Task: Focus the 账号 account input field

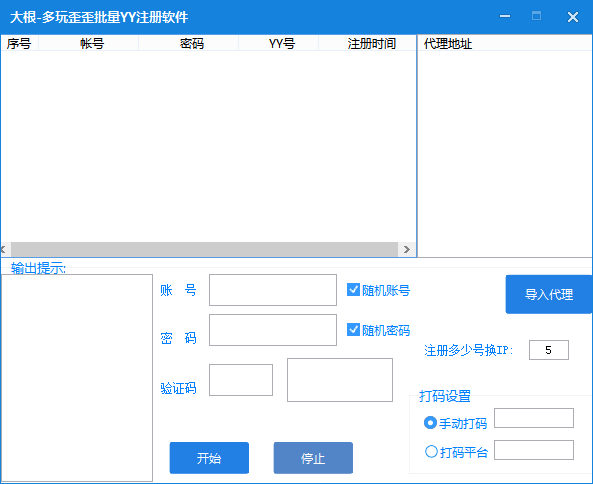Action: (273, 290)
